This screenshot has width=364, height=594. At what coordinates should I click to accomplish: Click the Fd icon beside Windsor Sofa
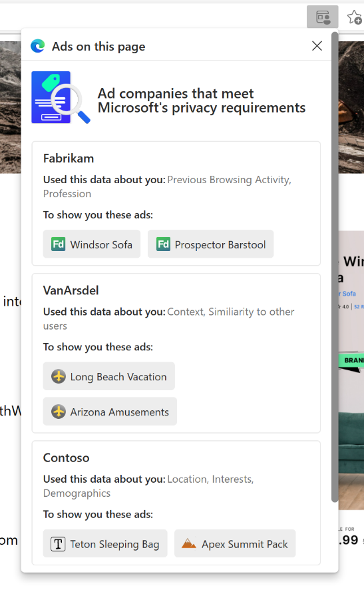click(x=59, y=244)
